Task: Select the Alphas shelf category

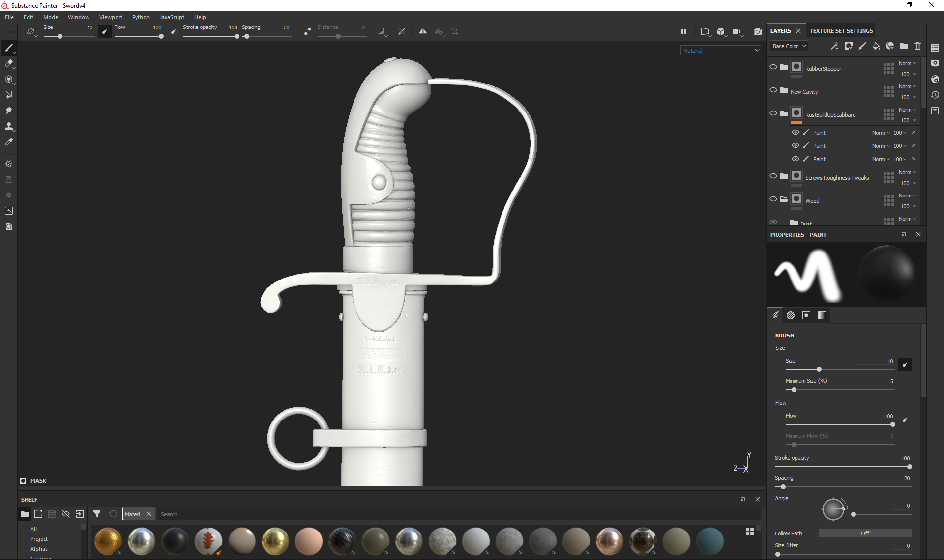Action: [39, 549]
